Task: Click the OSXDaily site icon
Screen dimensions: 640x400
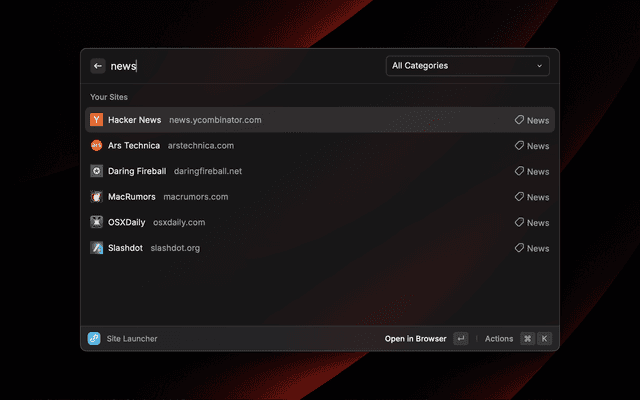Action: (x=96, y=222)
